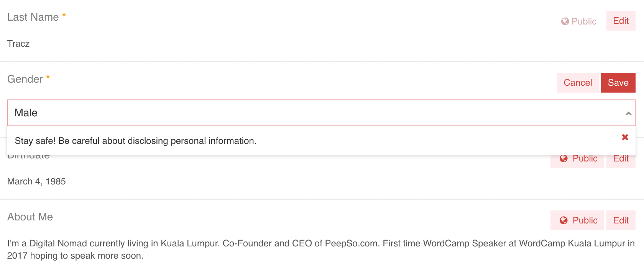
Task: Save the Gender field changes
Action: point(618,83)
